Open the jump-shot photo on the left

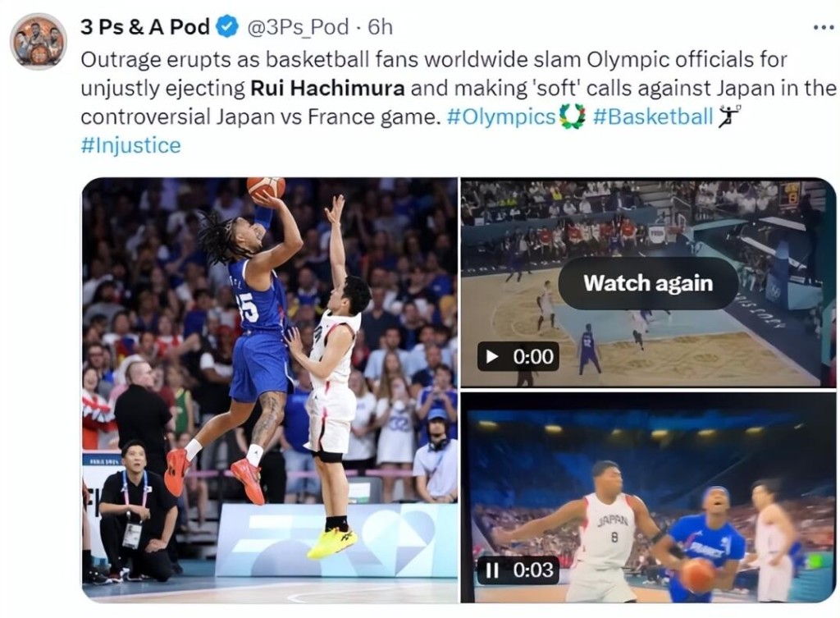click(270, 390)
